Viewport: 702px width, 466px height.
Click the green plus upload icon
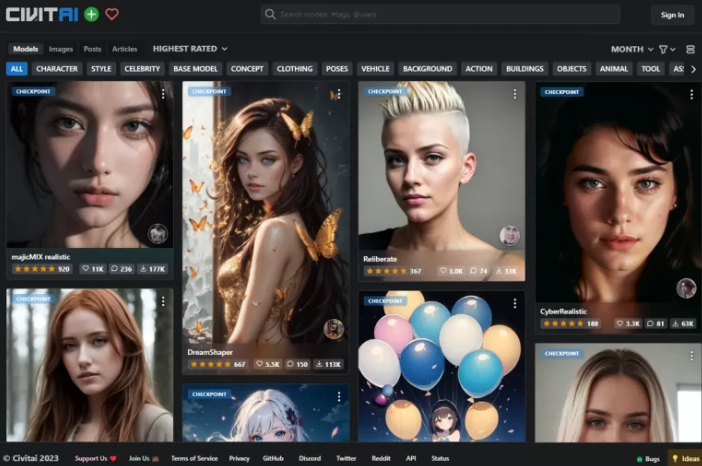92,14
